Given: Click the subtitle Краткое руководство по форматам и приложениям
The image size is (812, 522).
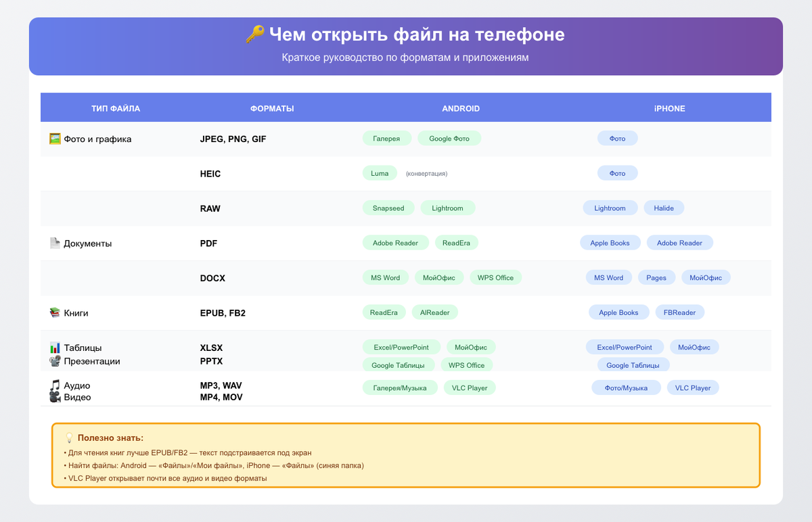Looking at the screenshot, I should tap(405, 57).
